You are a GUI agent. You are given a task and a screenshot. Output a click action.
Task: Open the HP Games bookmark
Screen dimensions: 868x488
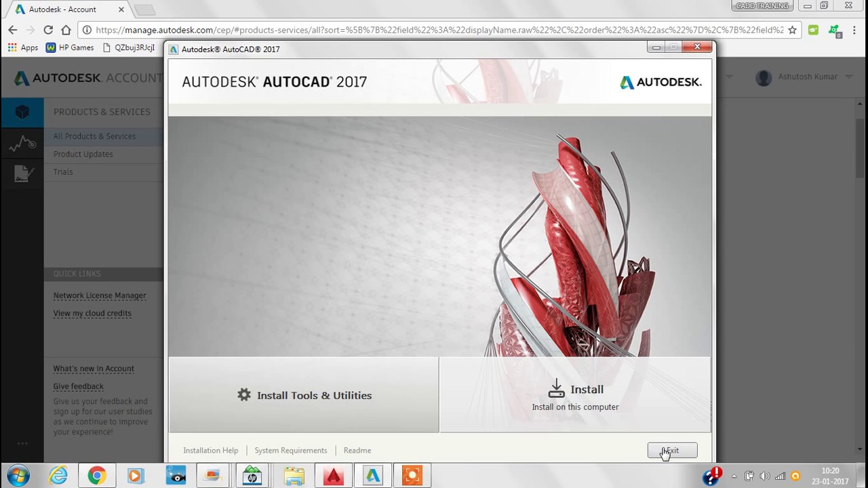pyautogui.click(x=70, y=47)
